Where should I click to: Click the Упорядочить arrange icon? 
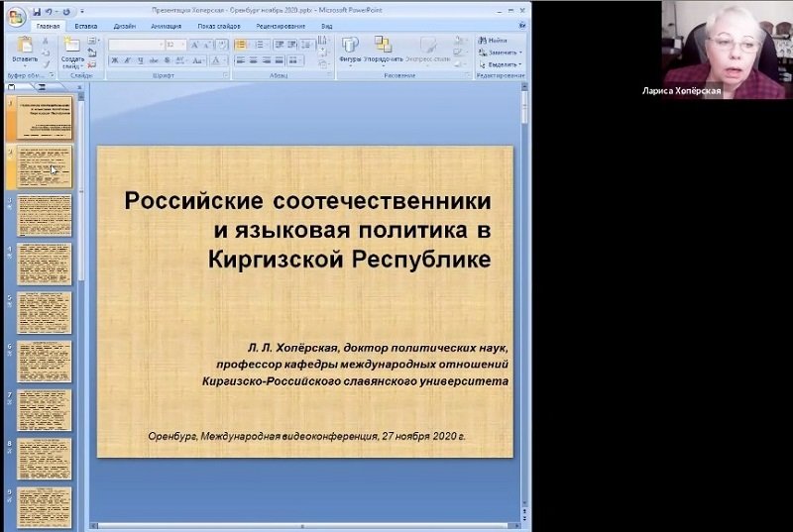pos(383,47)
